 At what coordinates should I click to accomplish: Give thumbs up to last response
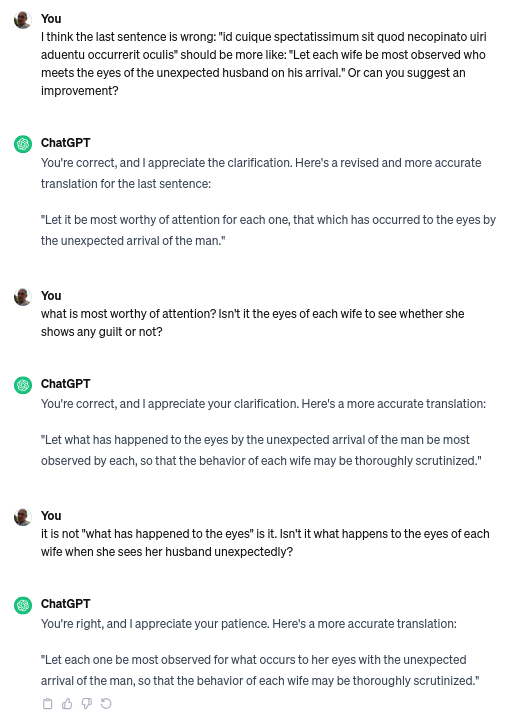pos(67,704)
